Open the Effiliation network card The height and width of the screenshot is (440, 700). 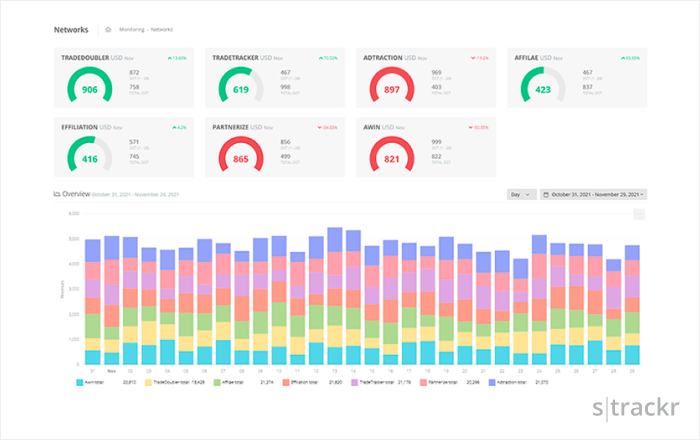click(x=124, y=147)
